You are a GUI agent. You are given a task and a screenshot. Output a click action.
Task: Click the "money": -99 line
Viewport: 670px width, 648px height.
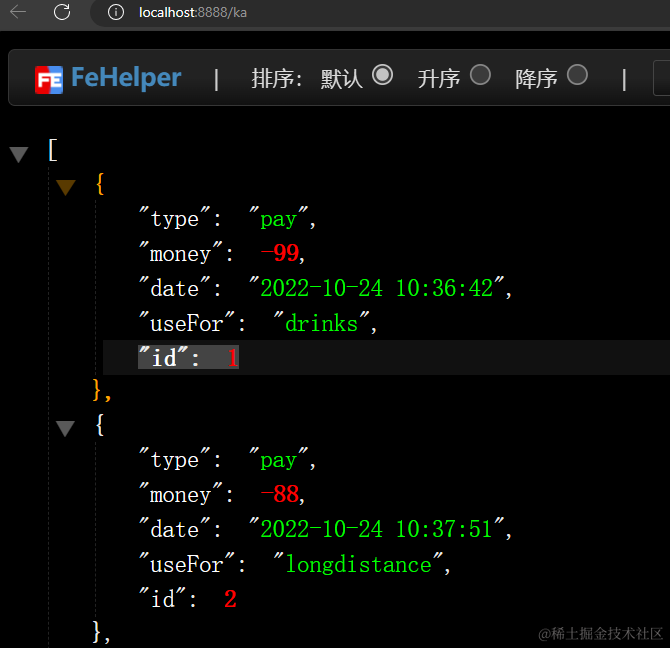pos(222,254)
